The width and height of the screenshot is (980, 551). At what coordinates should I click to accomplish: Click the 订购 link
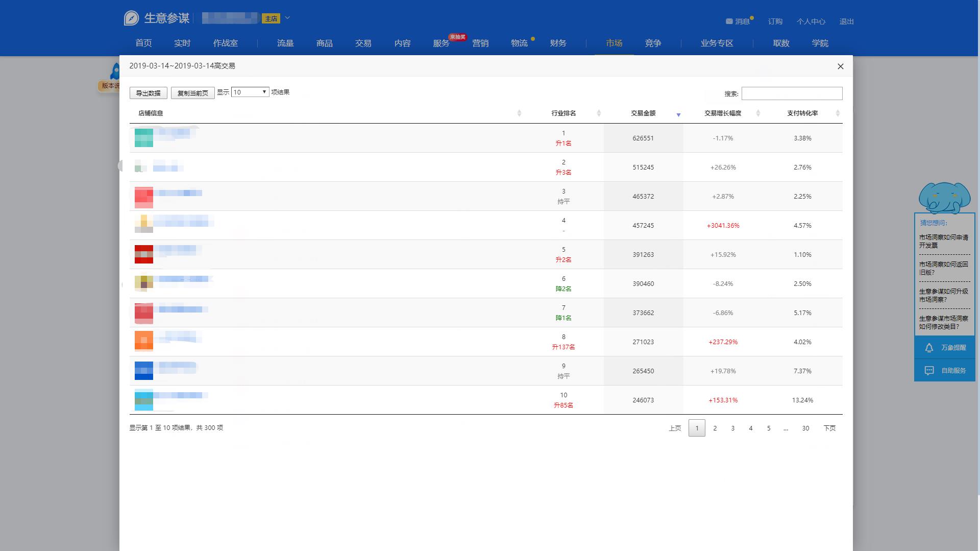tap(775, 21)
